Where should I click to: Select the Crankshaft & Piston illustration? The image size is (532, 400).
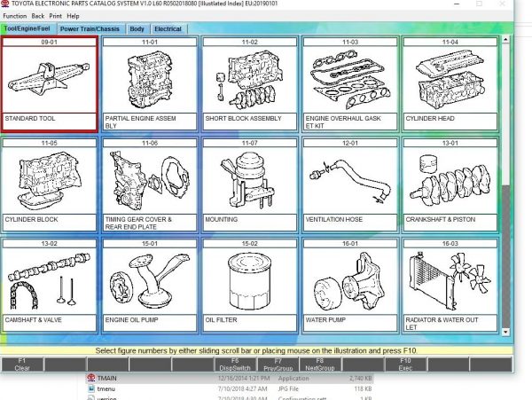pyautogui.click(x=450, y=181)
